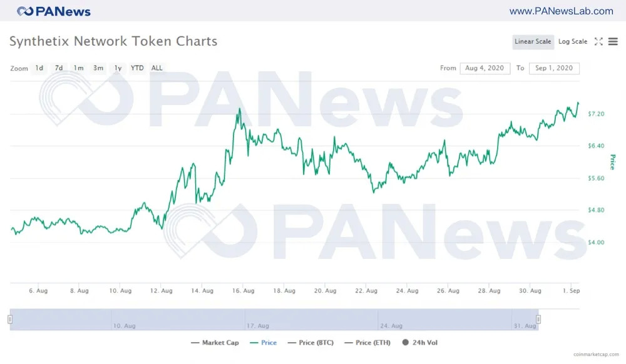This screenshot has height=364, width=626.
Task: Toggle Market Cap series in legend
Action: tap(215, 343)
